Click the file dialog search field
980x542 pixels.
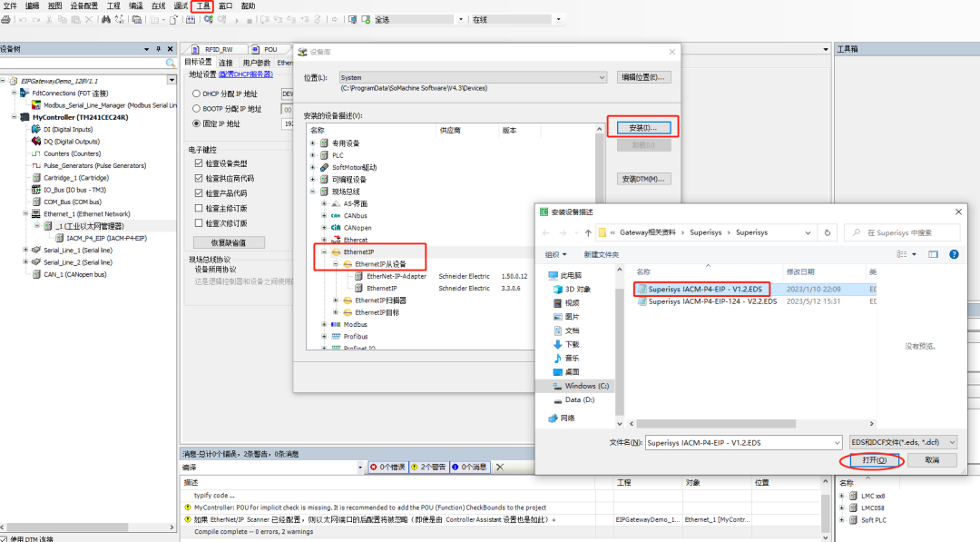(902, 232)
